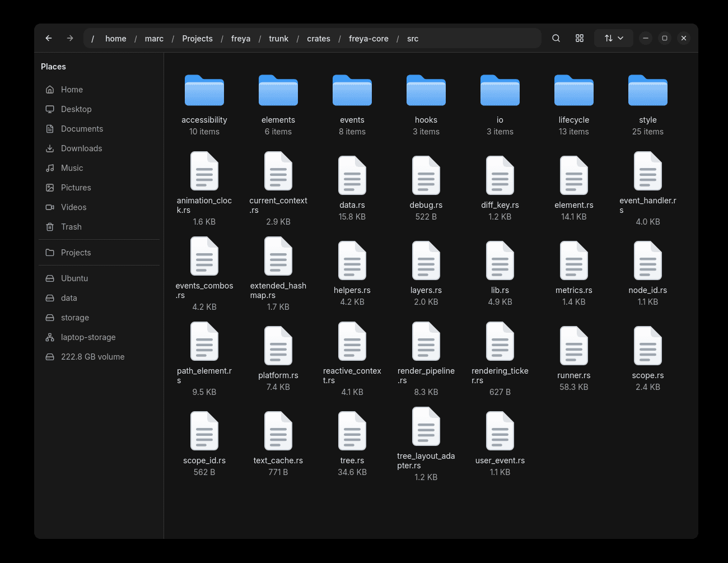Open Documents in the Places sidebar
The width and height of the screenshot is (728, 563).
click(x=99, y=129)
